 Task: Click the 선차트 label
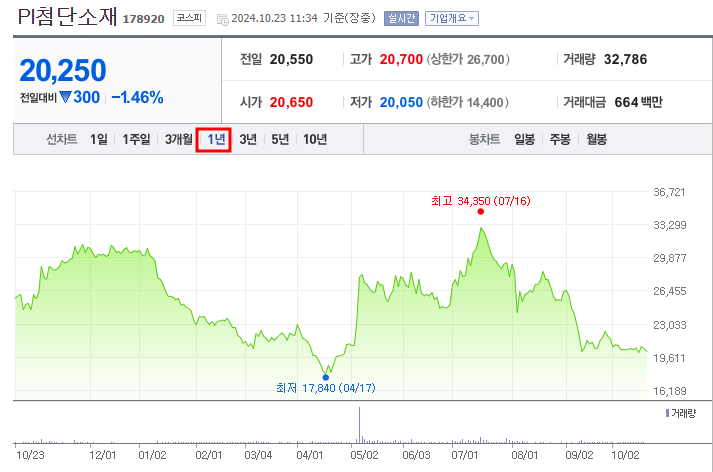(61, 139)
